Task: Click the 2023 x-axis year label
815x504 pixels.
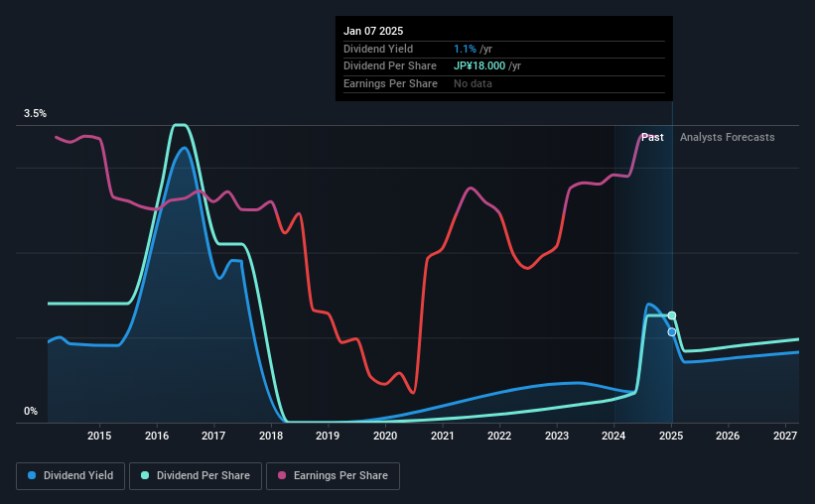Action: point(557,436)
